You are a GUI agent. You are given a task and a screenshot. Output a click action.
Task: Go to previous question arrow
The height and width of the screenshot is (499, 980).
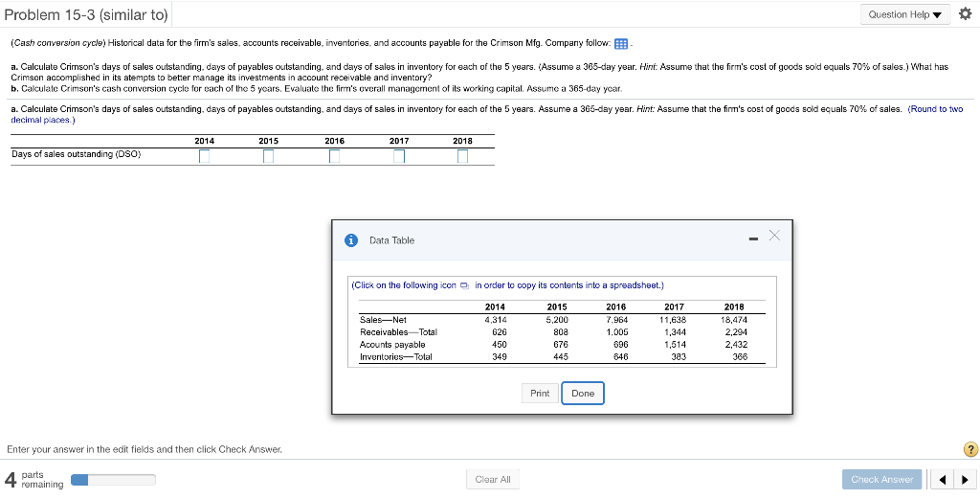943,480
